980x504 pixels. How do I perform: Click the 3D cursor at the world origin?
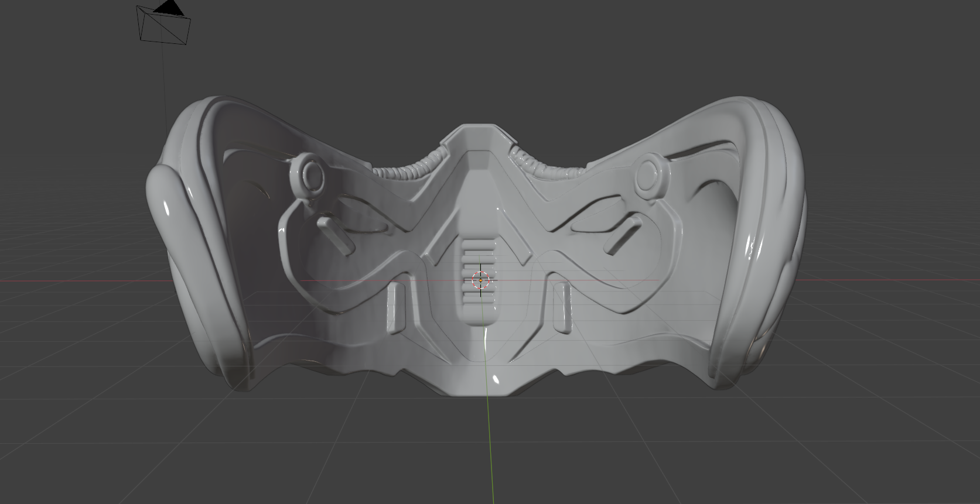pos(480,280)
